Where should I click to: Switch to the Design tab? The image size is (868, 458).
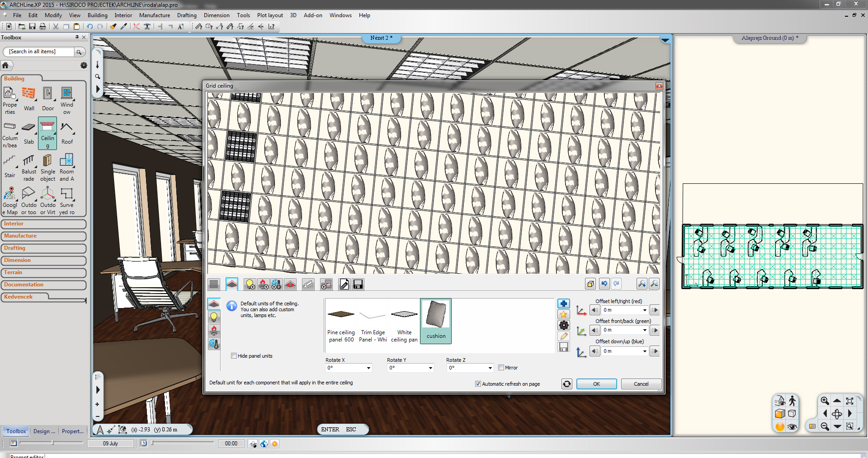[x=44, y=431]
